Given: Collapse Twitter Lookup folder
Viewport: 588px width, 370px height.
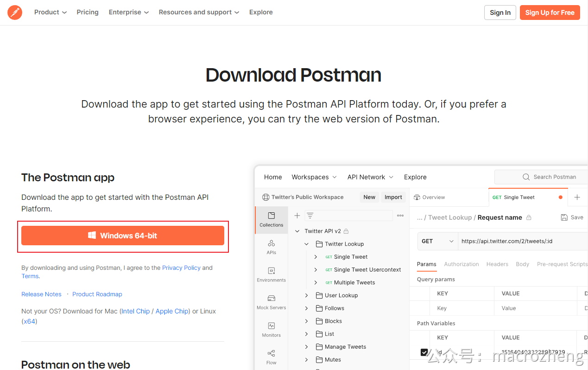Looking at the screenshot, I should click(x=307, y=244).
